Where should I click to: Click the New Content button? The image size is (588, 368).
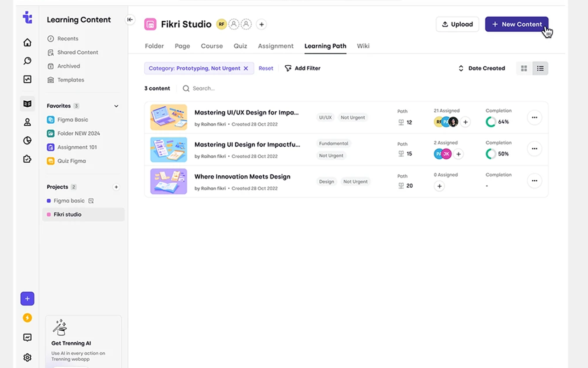[x=516, y=24]
